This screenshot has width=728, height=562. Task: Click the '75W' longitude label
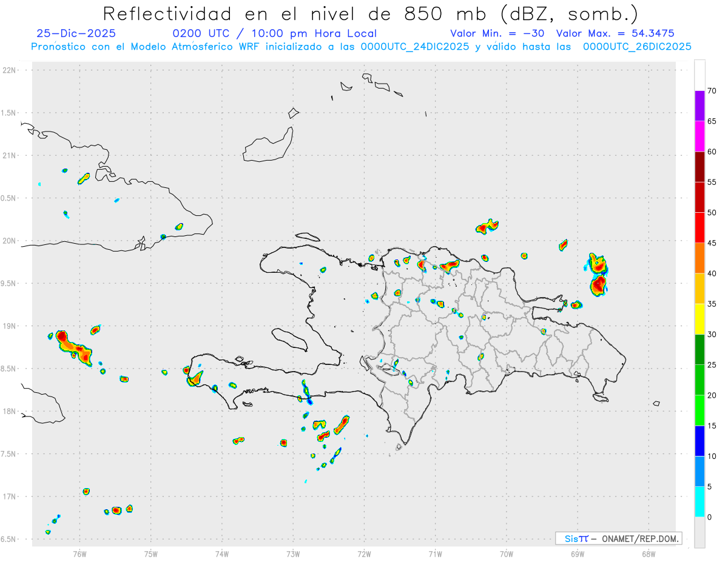(x=150, y=554)
